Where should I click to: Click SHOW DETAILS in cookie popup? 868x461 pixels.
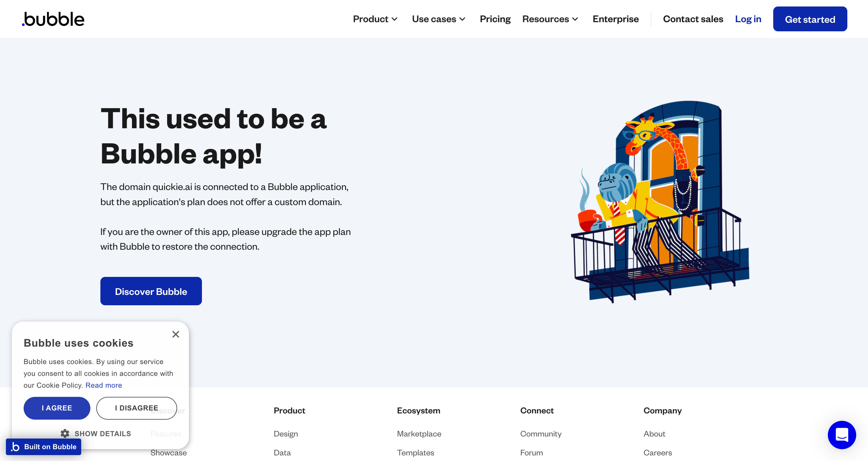coord(102,434)
